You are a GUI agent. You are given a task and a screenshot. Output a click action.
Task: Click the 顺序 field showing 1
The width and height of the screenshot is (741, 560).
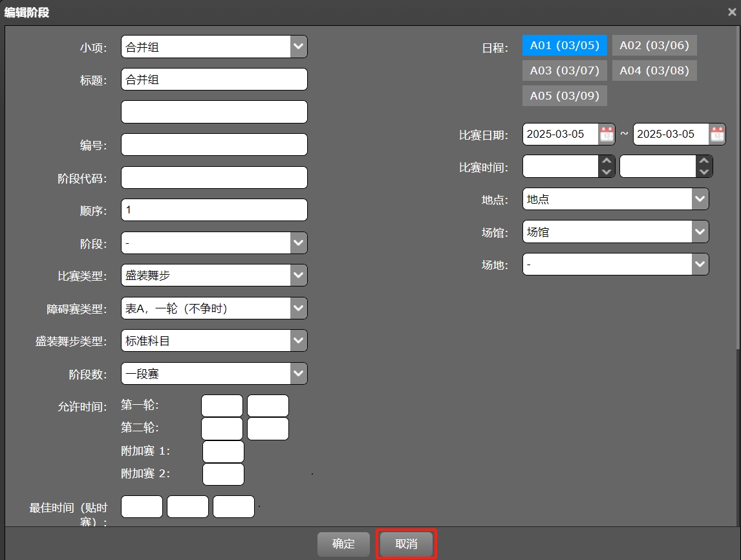(213, 210)
